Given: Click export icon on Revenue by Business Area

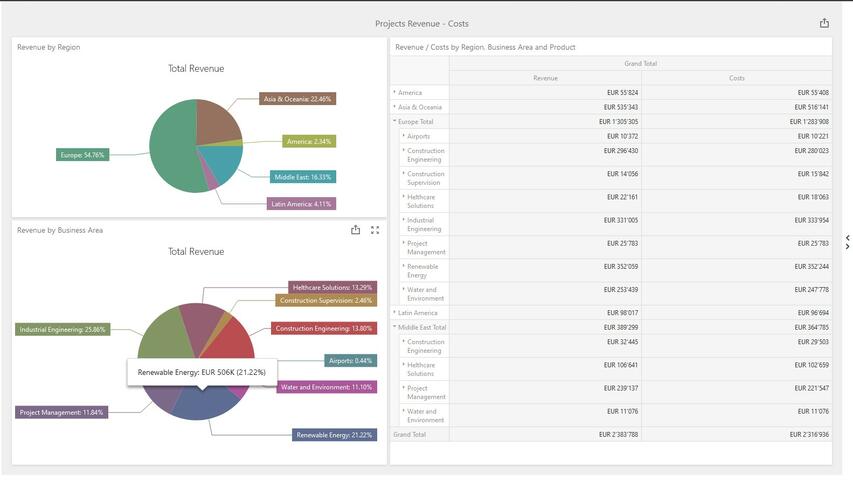Looking at the screenshot, I should coord(355,230).
